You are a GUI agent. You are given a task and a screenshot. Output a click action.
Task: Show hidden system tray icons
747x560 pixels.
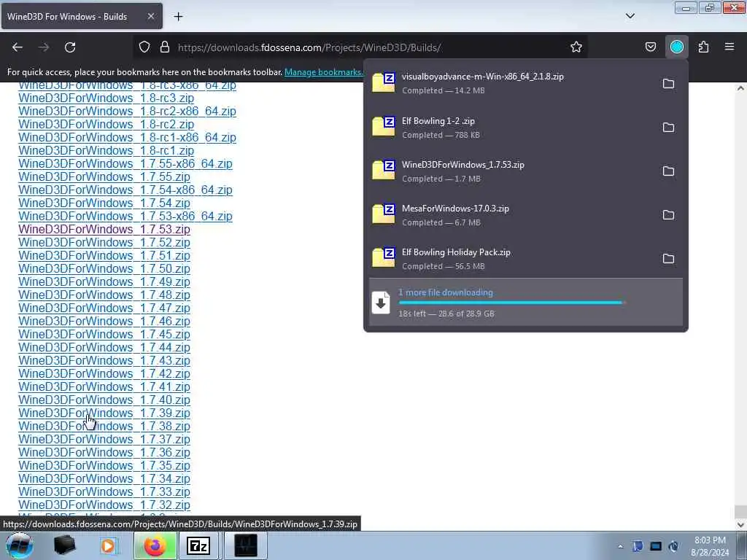(620, 546)
